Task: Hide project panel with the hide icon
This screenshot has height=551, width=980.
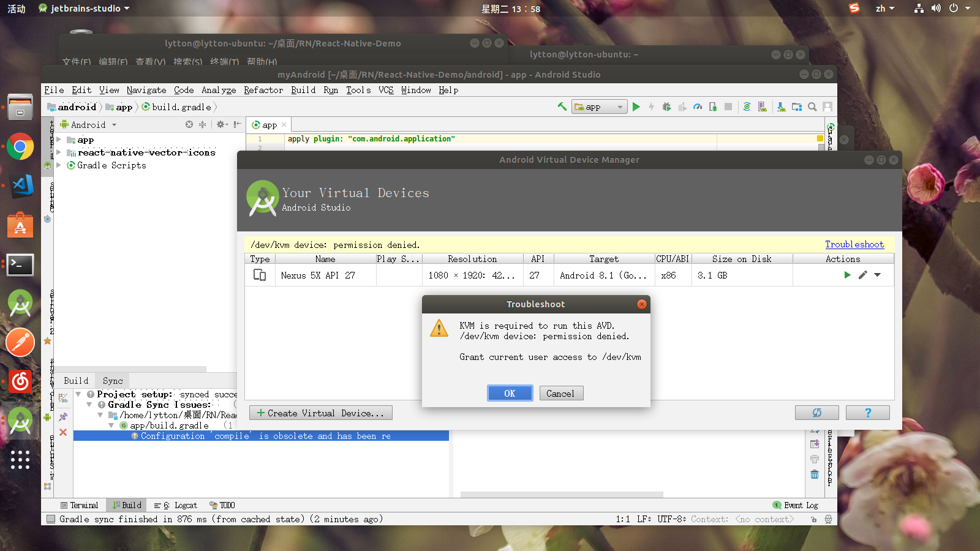Action: 238,124
